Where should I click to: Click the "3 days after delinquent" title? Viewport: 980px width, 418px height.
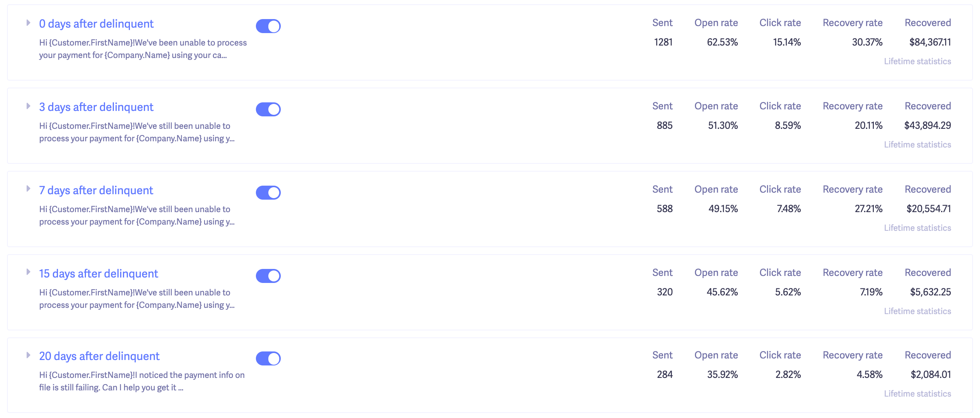[x=96, y=107]
